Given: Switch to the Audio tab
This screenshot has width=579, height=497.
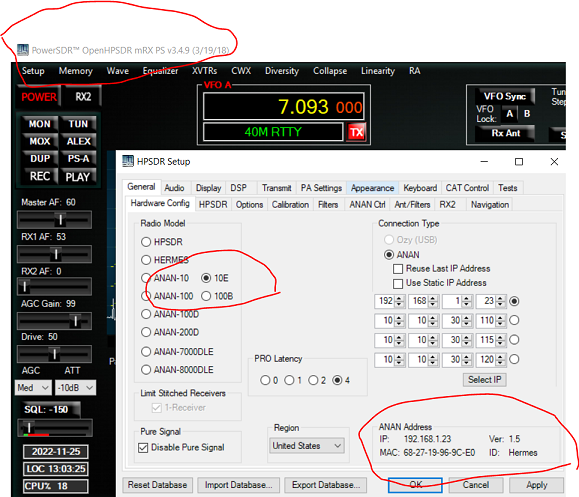Looking at the screenshot, I should click(174, 188).
